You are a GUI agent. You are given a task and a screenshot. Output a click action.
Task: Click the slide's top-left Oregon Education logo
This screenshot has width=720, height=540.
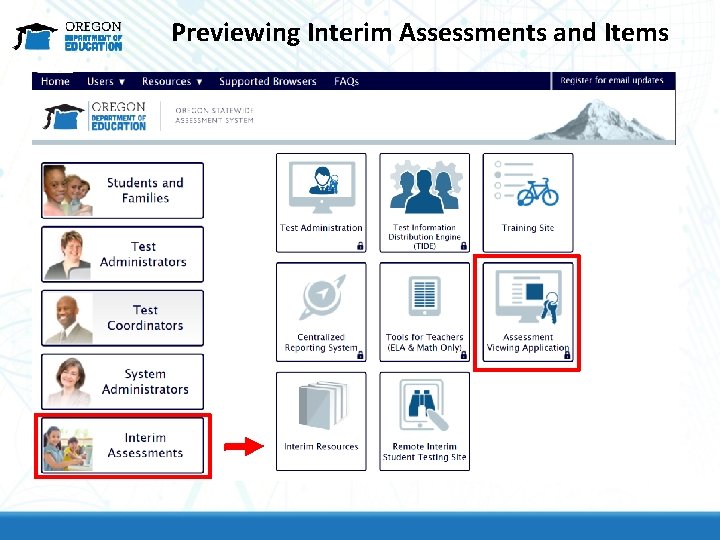coord(68,36)
